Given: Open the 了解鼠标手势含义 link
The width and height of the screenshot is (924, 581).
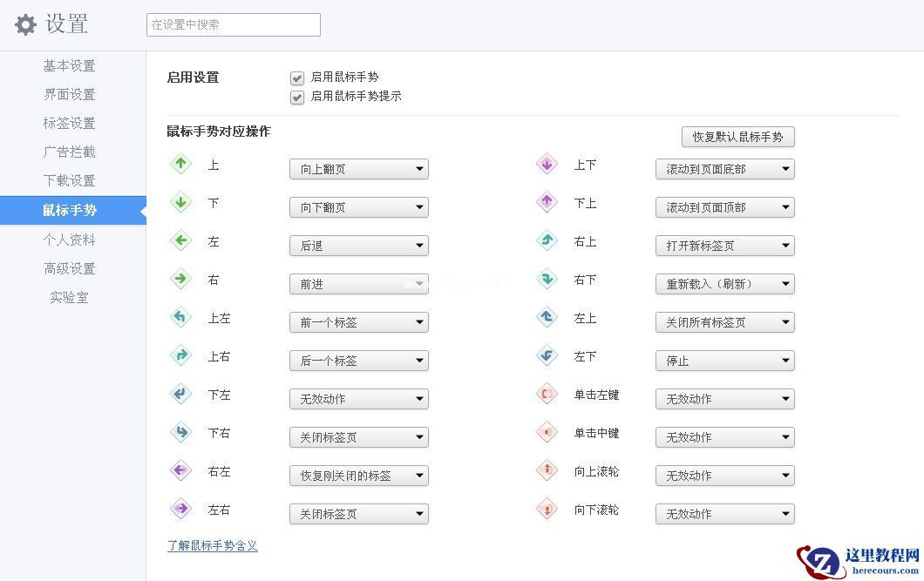Looking at the screenshot, I should tap(212, 544).
